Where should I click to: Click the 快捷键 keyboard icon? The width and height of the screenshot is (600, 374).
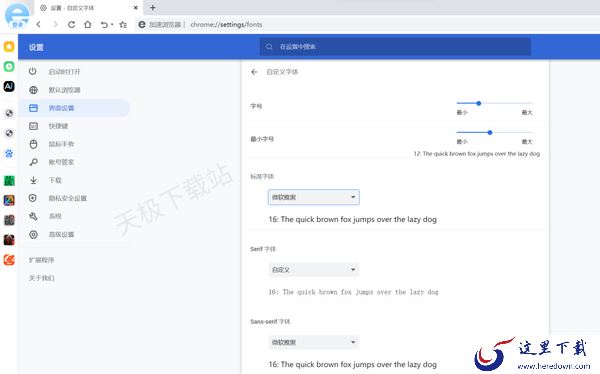(33, 126)
